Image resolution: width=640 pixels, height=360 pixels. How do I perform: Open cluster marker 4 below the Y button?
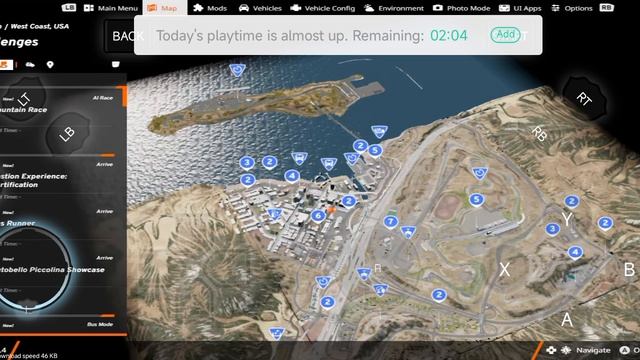point(575,252)
